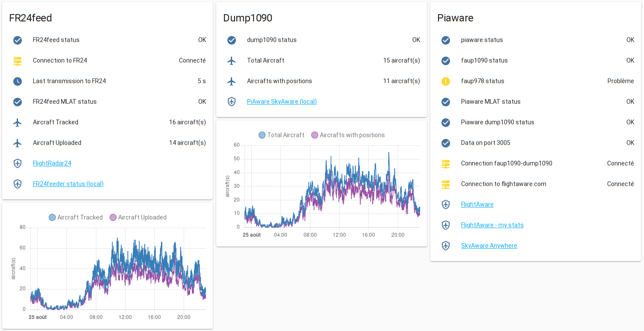
Task: Click the Last transmission to FR24 clock icon
Action: (x=18, y=81)
